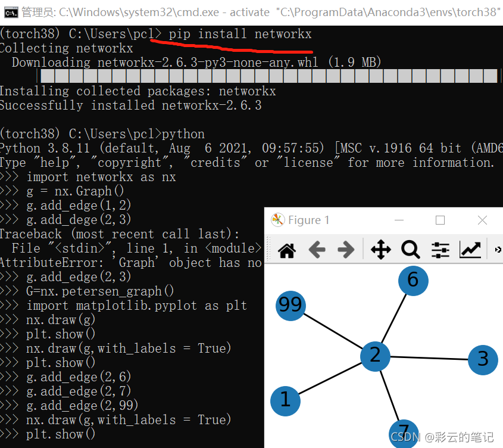Click the AttributeError message line
Screen dimensions: 503x448
[131, 263]
